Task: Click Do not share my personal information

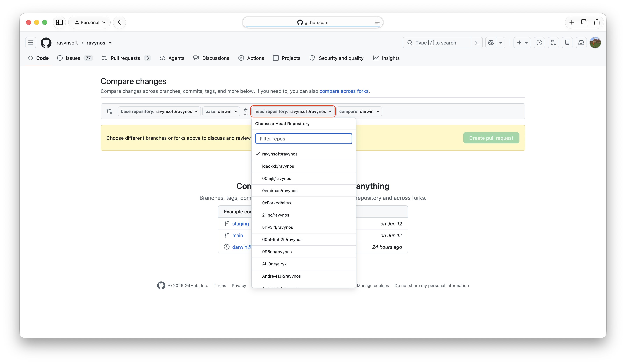Action: click(431, 286)
